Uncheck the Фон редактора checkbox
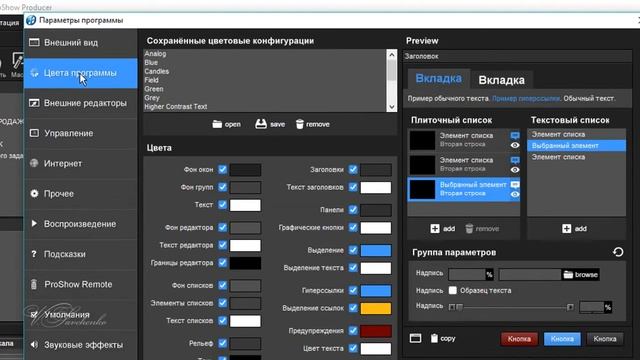This screenshot has height=360, width=640. [x=222, y=227]
